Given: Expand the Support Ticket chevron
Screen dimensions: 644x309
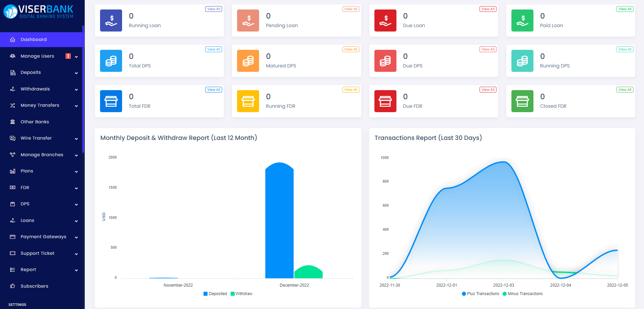Looking at the screenshot, I should tap(76, 254).
